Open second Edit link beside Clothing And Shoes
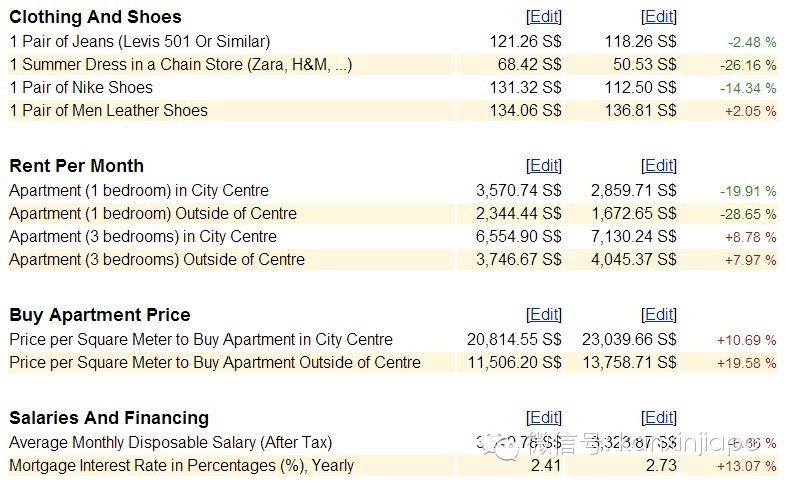Image resolution: width=786 pixels, height=484 pixels. [x=659, y=17]
